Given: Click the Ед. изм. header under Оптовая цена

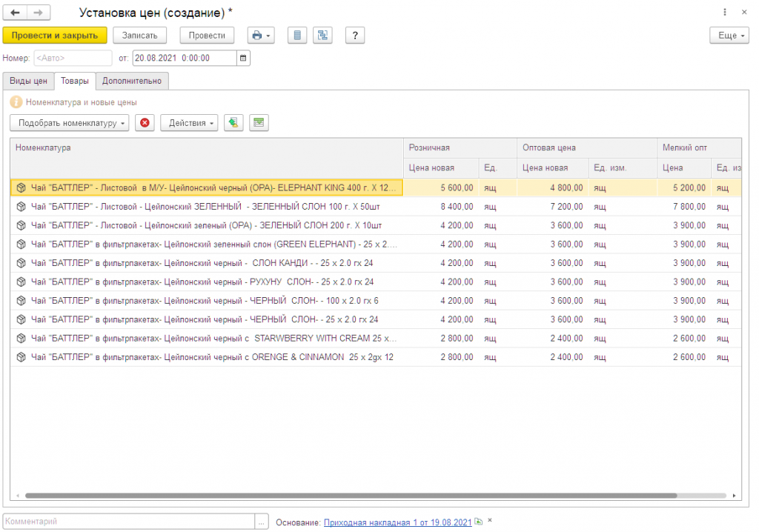Looking at the screenshot, I should click(x=623, y=168).
